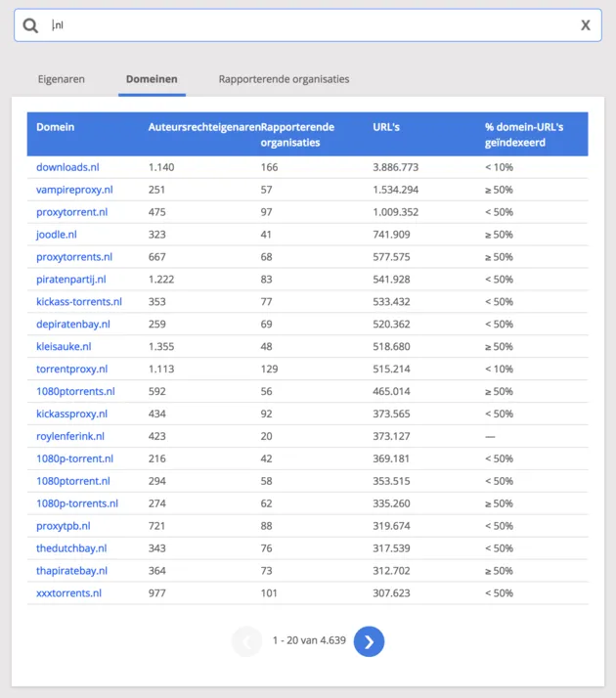This screenshot has height=698, width=616.
Task: Open the Rapporterende organisaties tab
Action: tap(284, 79)
